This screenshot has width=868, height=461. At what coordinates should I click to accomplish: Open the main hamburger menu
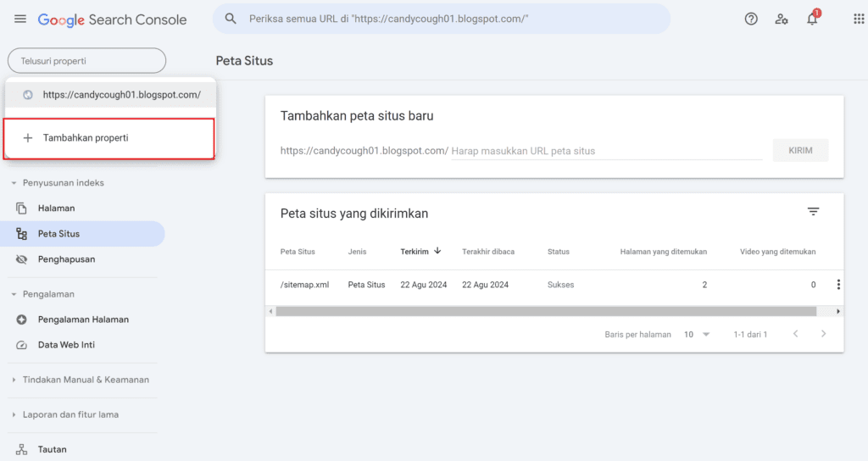(20, 19)
